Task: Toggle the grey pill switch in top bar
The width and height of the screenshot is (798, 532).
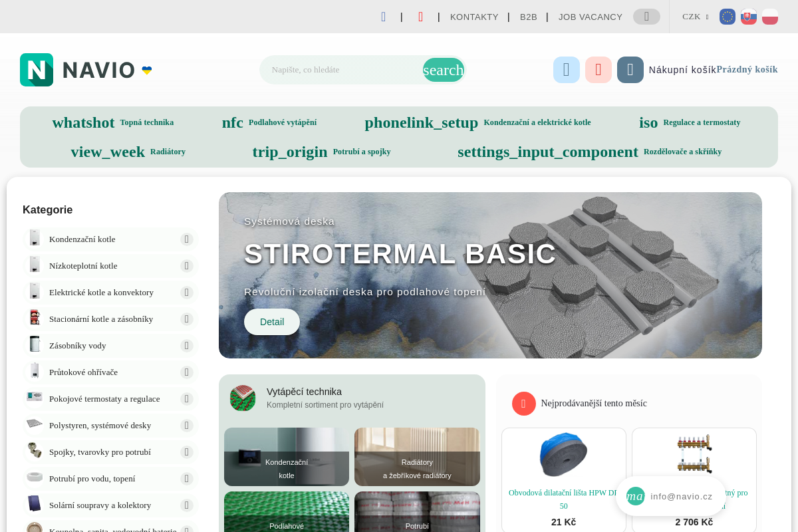Action: pyautogui.click(x=646, y=17)
